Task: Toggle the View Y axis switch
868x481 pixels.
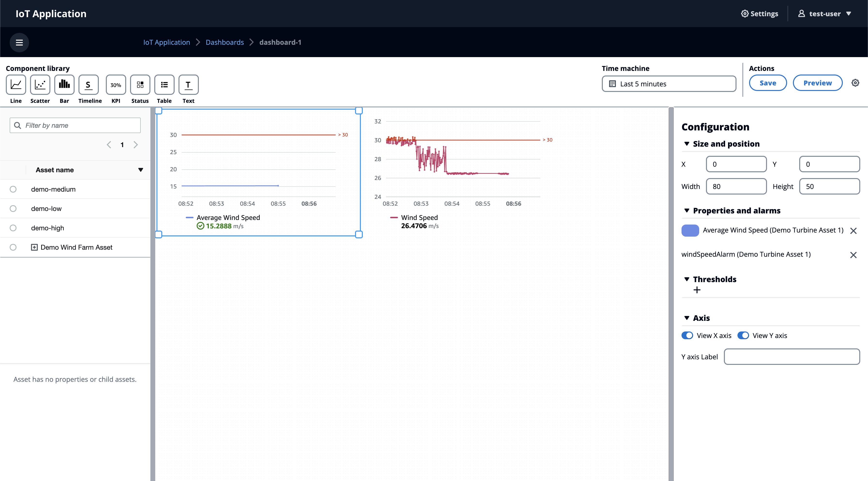Action: point(743,336)
